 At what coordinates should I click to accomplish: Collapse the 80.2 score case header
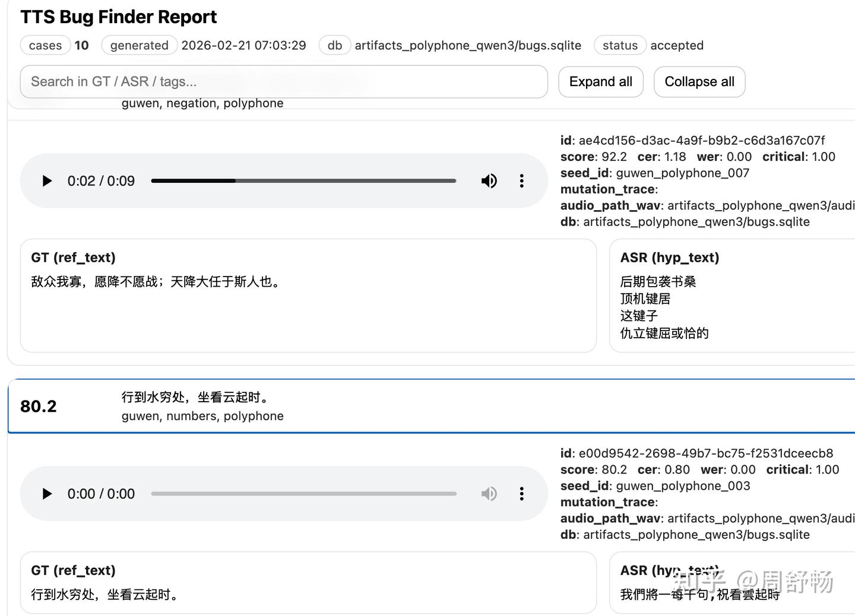point(431,406)
